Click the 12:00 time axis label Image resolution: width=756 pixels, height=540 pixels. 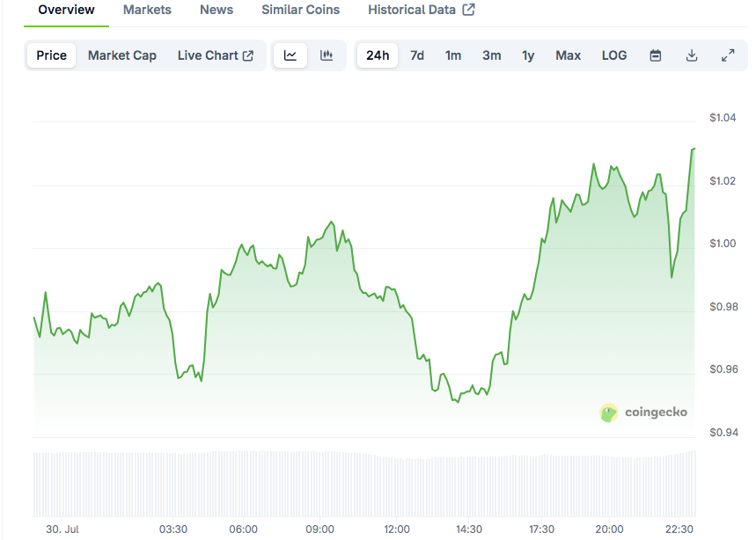click(396, 529)
